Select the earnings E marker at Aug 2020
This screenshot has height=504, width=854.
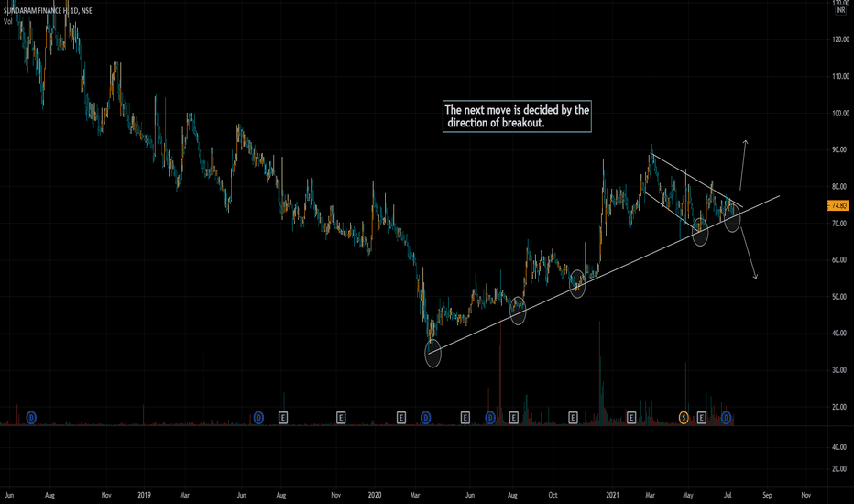pyautogui.click(x=514, y=418)
